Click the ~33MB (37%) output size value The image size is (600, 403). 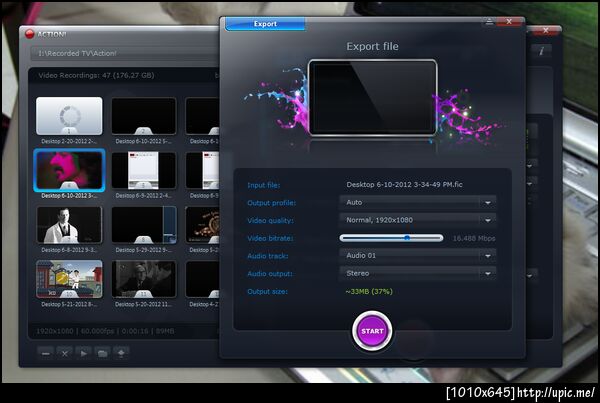pyautogui.click(x=369, y=291)
